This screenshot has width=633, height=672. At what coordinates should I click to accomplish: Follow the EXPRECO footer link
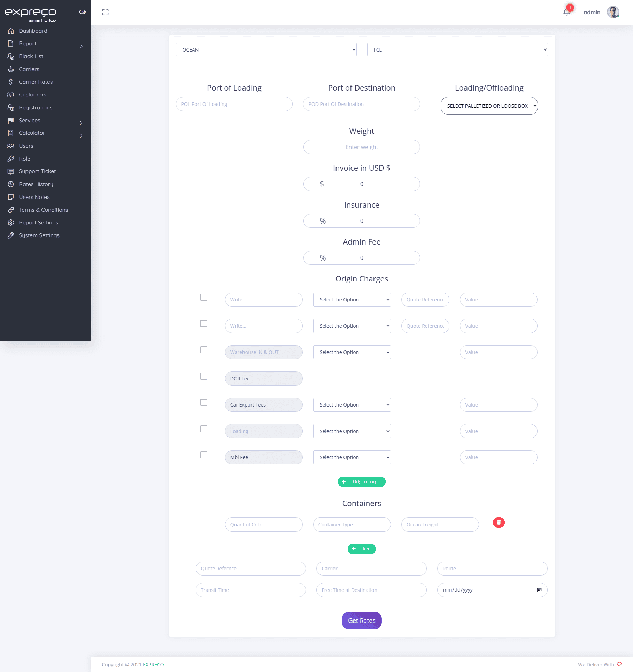[153, 665]
